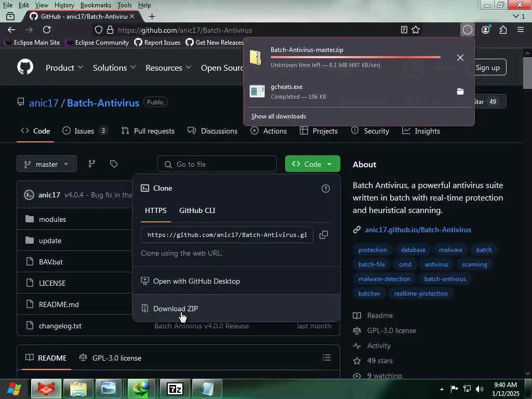Click the Sign up button

(488, 67)
